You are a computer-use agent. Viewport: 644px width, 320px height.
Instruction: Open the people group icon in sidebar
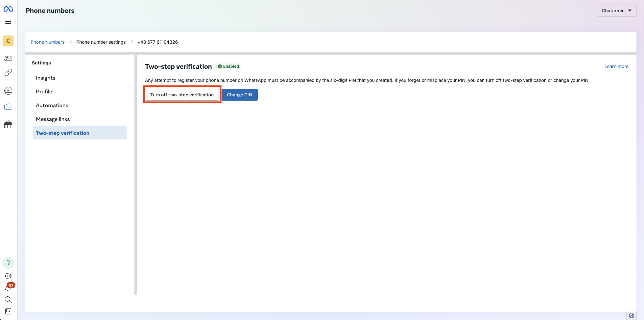coord(8,58)
